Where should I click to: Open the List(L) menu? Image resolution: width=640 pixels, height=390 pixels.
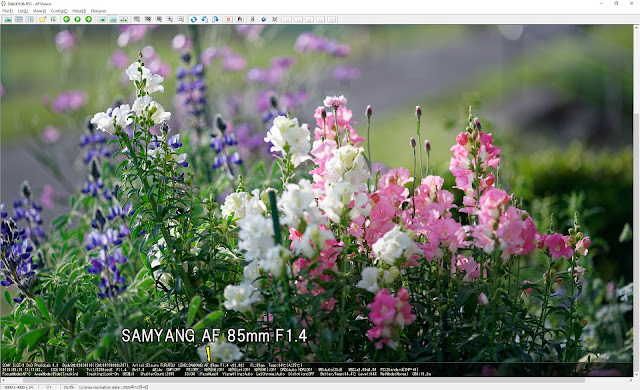23,11
